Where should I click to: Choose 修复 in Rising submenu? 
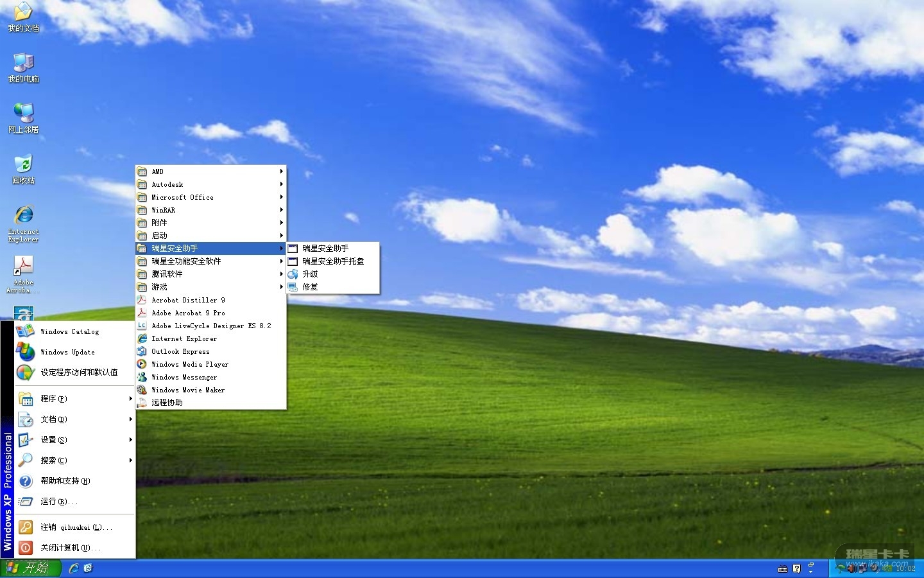[310, 287]
